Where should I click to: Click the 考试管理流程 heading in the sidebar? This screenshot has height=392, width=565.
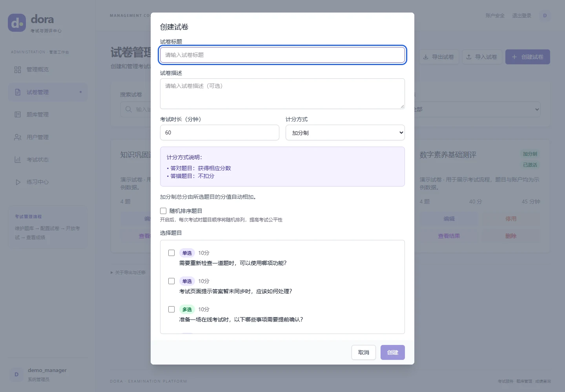click(28, 216)
